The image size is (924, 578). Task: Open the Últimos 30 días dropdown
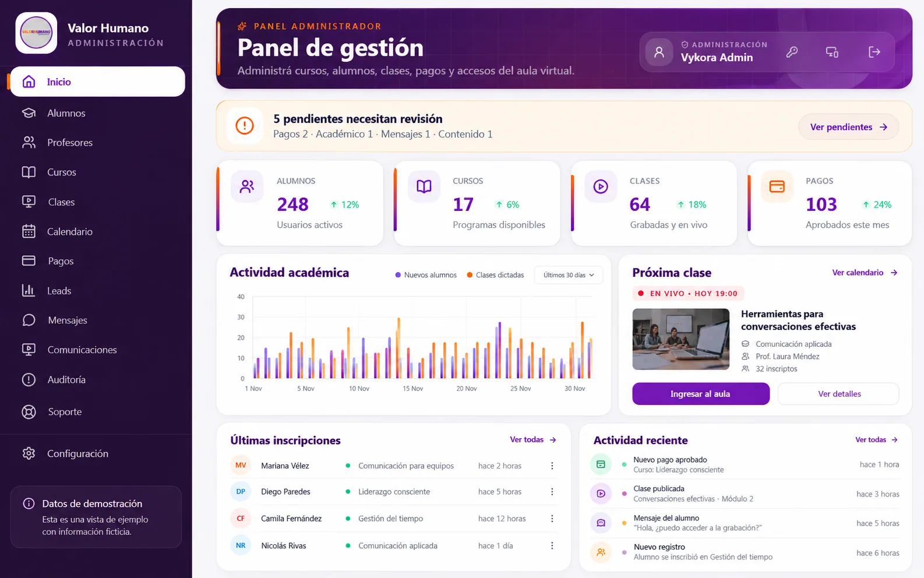(x=569, y=275)
